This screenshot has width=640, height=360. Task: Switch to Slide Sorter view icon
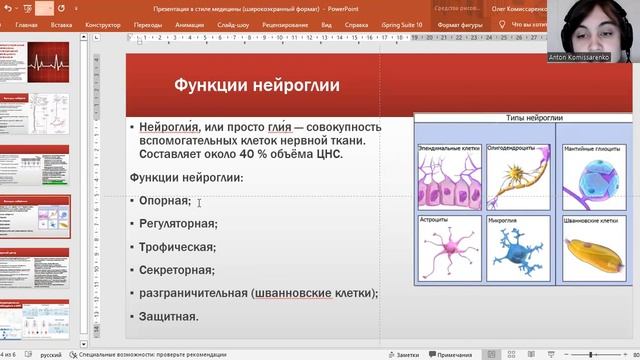511,354
